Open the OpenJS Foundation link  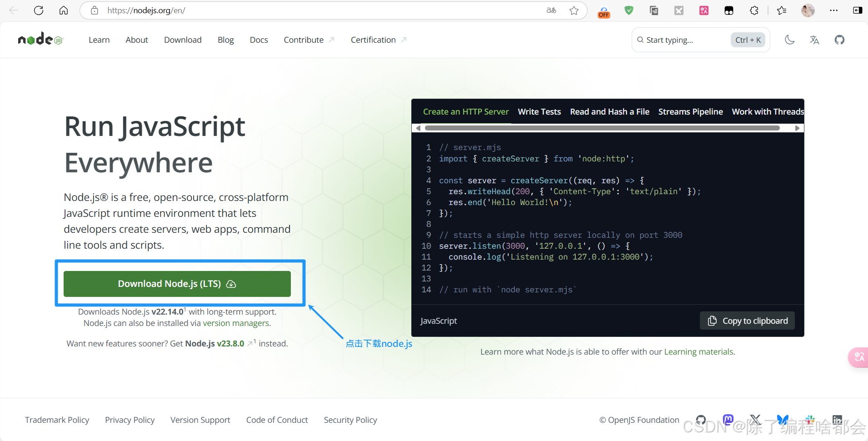(x=639, y=420)
